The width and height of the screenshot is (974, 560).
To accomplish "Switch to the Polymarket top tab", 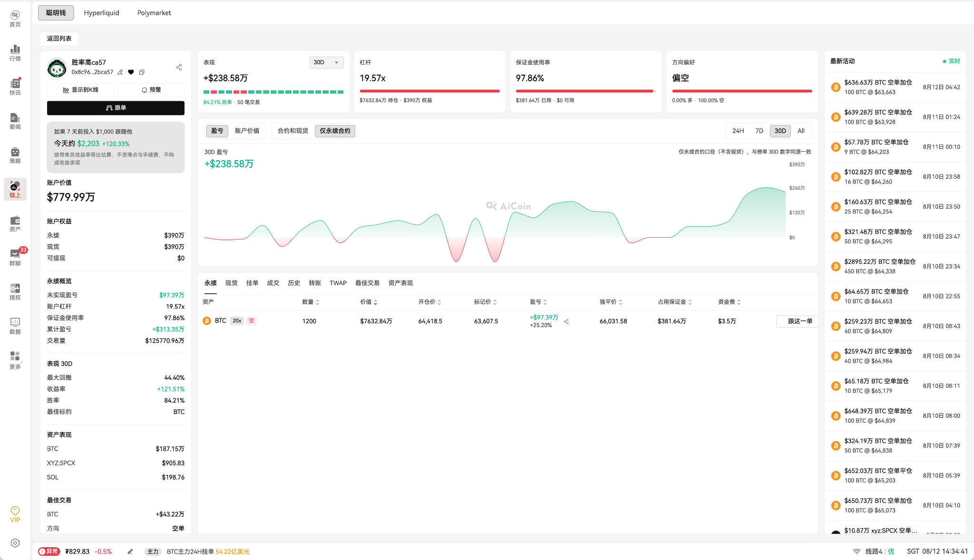I will pyautogui.click(x=154, y=13).
